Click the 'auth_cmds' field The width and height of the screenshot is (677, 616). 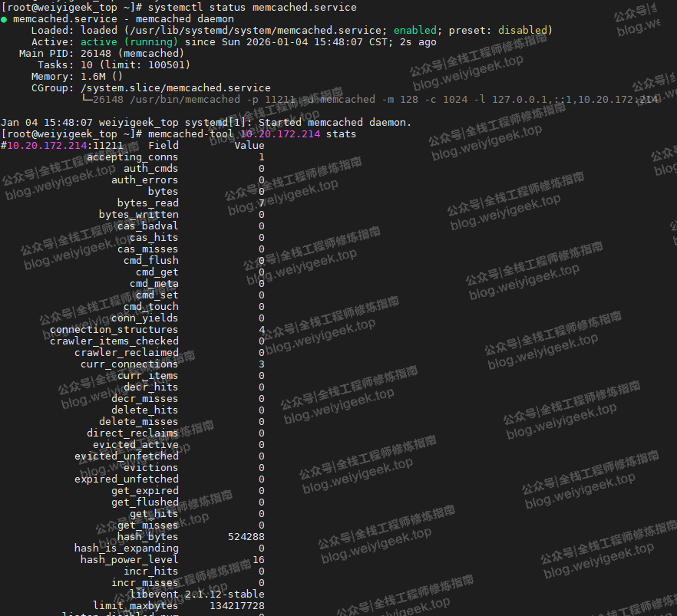point(150,169)
